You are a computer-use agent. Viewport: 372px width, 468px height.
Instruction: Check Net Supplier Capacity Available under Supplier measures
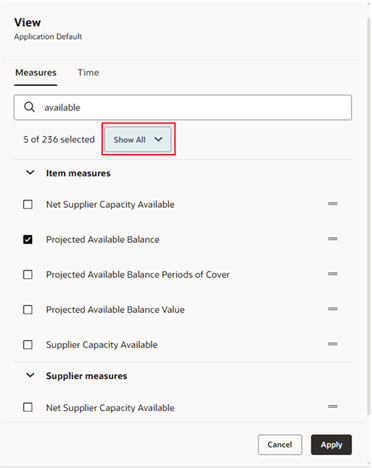[x=28, y=407]
